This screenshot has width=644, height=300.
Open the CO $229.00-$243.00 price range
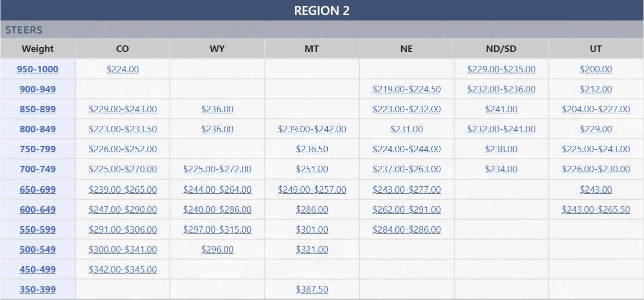coord(122,109)
